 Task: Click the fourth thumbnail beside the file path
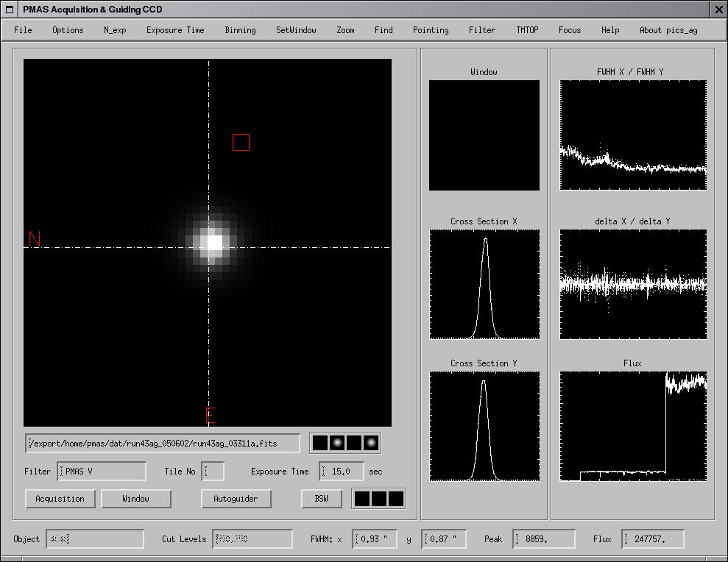(371, 443)
